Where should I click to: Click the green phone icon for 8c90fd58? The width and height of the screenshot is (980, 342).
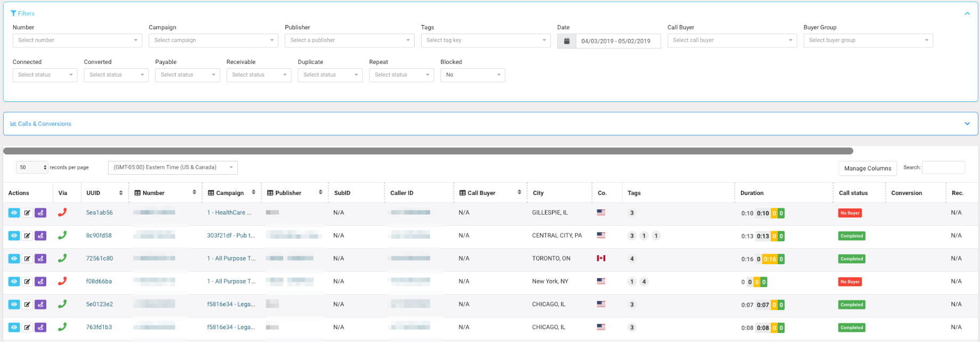pyautogui.click(x=62, y=235)
